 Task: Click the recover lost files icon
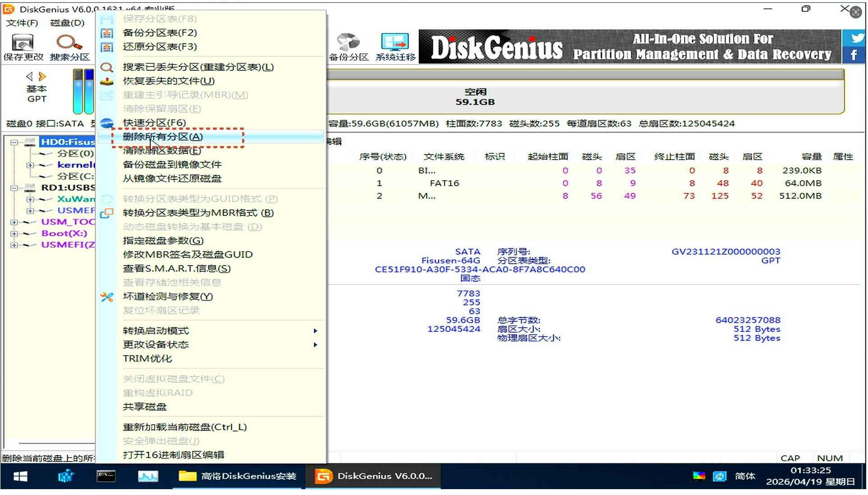(x=107, y=81)
